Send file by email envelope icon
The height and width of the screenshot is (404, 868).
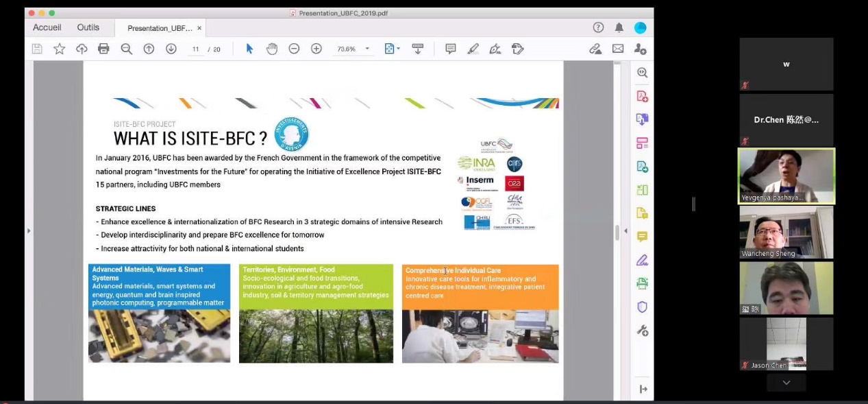click(618, 49)
